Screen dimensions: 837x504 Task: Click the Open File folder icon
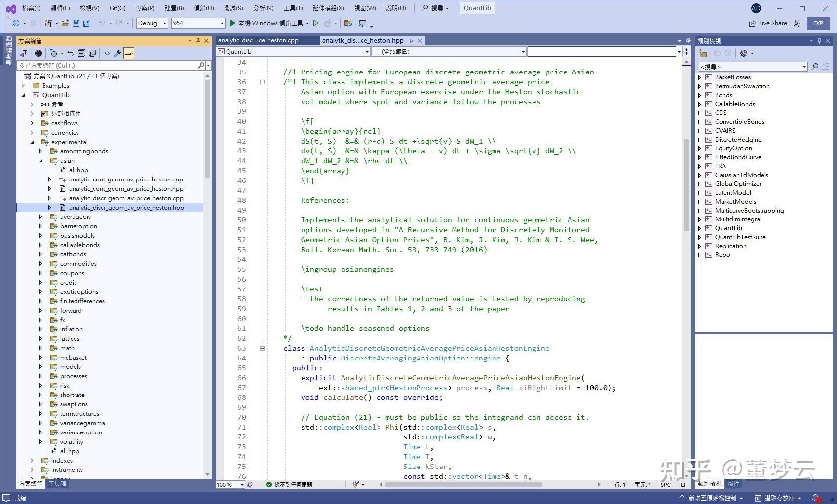tap(65, 23)
